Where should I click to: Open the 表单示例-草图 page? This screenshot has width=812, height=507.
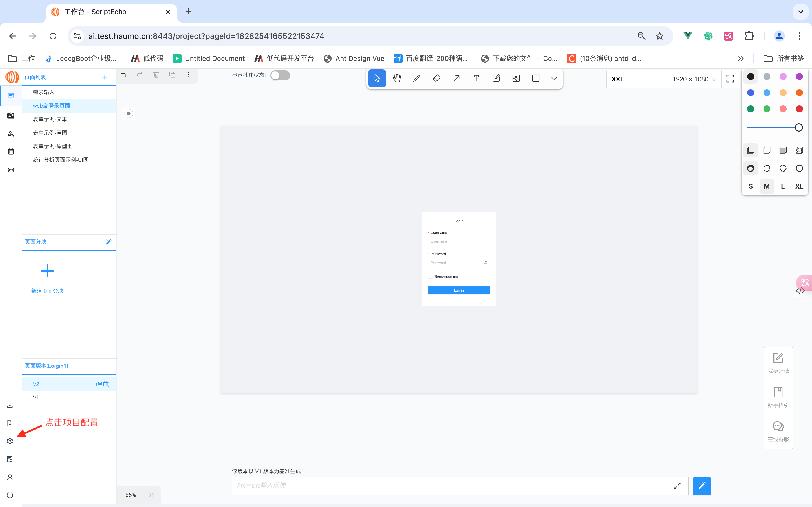[50, 133]
